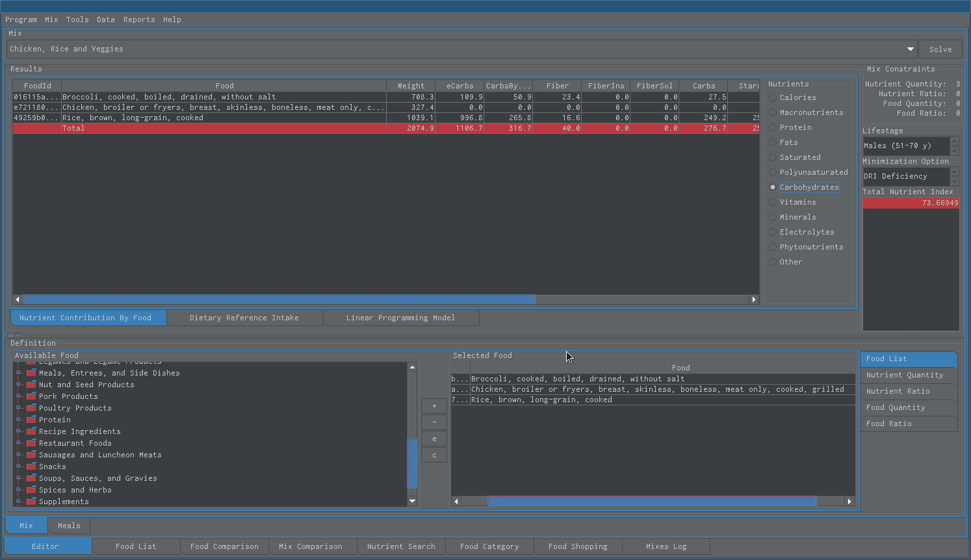
Task: Switch to Linear Programming Model tab
Action: click(x=400, y=318)
